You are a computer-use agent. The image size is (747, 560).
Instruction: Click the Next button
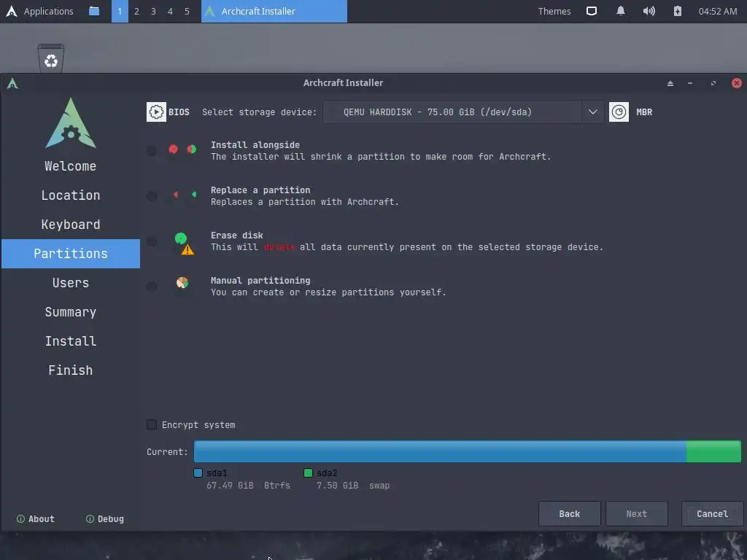click(x=636, y=513)
